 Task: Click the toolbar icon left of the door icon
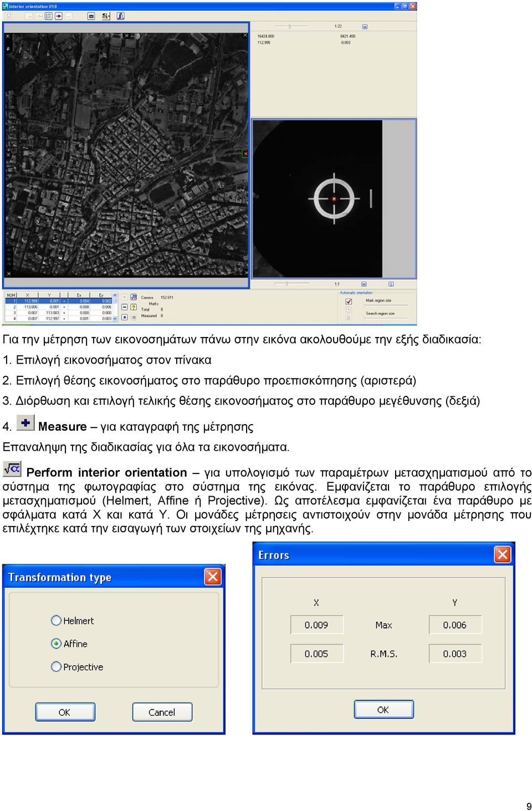(106, 16)
